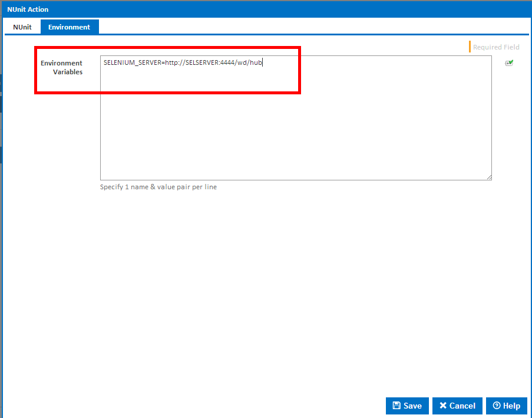Viewport: 532px width, 418px height.
Task: Select the Environment tab
Action: point(69,27)
